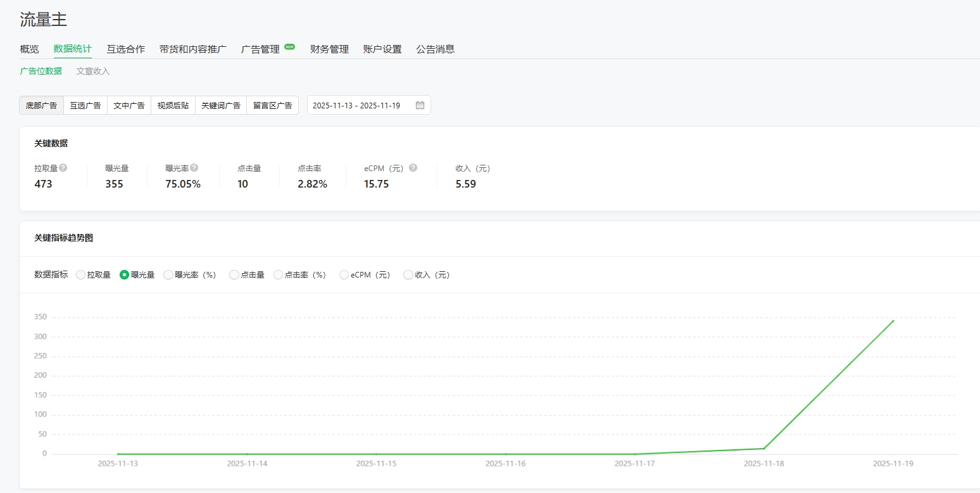The height and width of the screenshot is (493, 980).
Task: Click the calendar icon in date field
Action: point(420,105)
